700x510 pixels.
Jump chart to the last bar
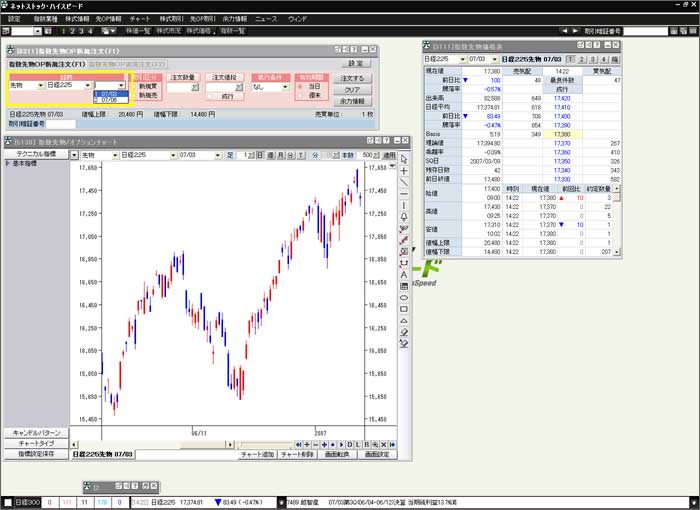392,445
